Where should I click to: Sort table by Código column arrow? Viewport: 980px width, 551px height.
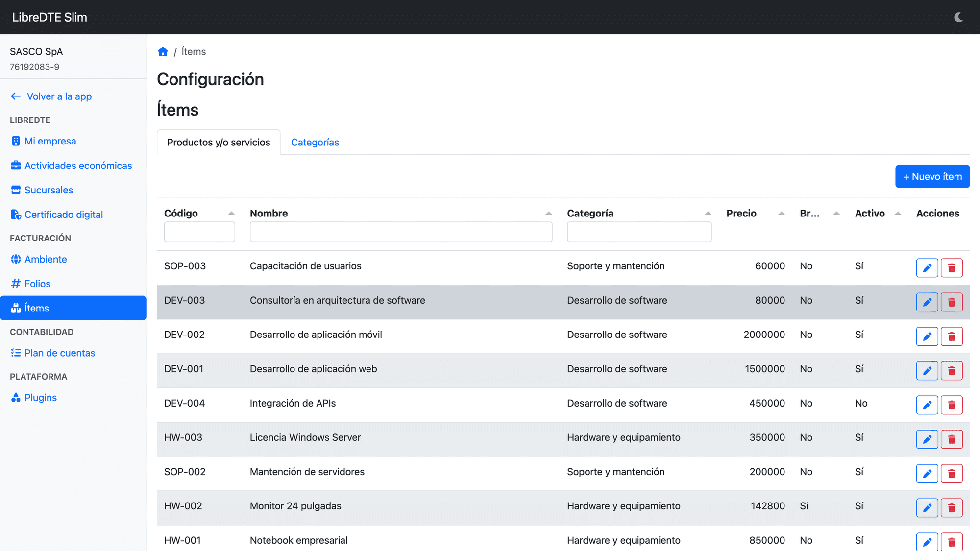coord(231,213)
